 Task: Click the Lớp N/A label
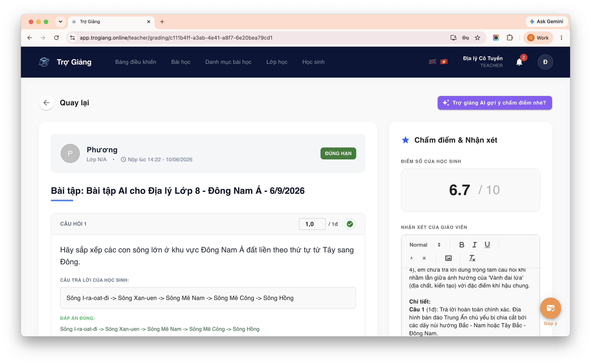click(96, 159)
